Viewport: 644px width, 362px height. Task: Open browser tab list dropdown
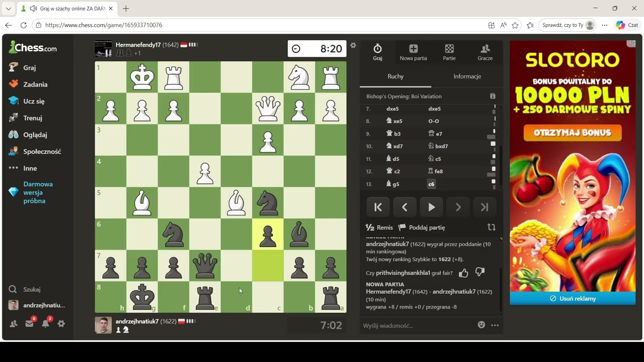(8, 9)
